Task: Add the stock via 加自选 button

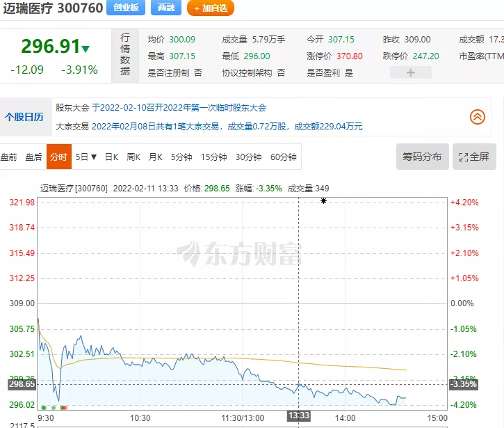Action: click(x=211, y=8)
